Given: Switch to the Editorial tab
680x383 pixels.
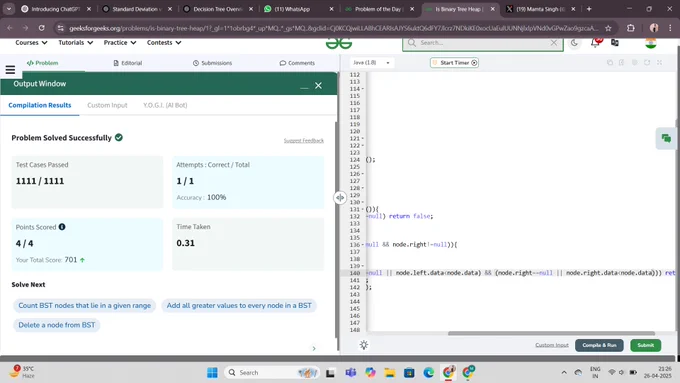Looking at the screenshot, I should coord(128,63).
